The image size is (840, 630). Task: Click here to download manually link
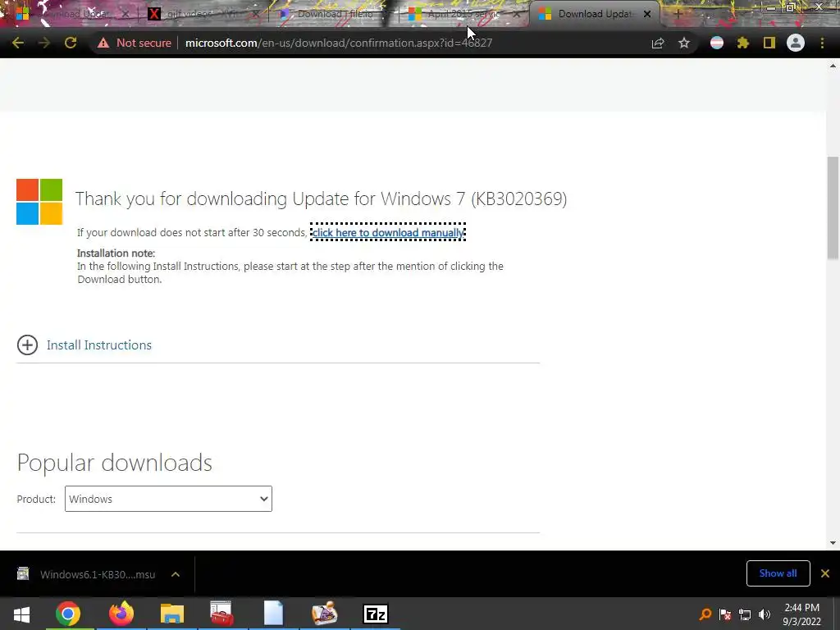point(388,232)
